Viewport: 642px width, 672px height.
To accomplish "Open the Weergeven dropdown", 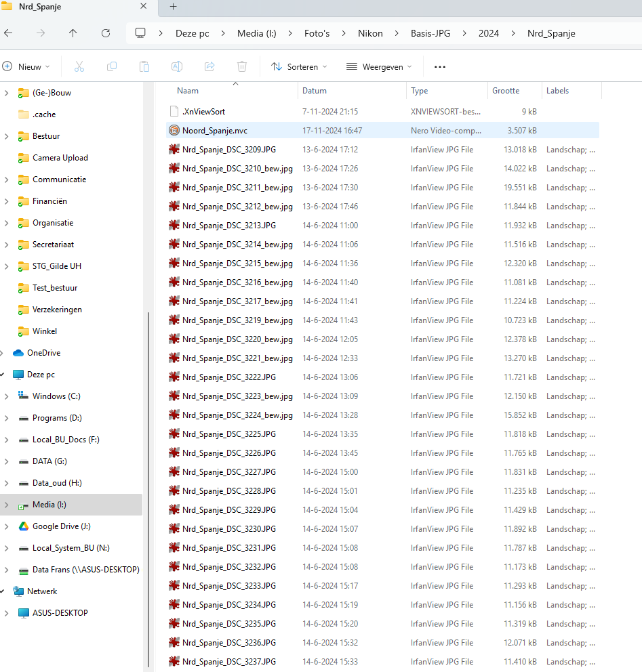I will tap(379, 67).
